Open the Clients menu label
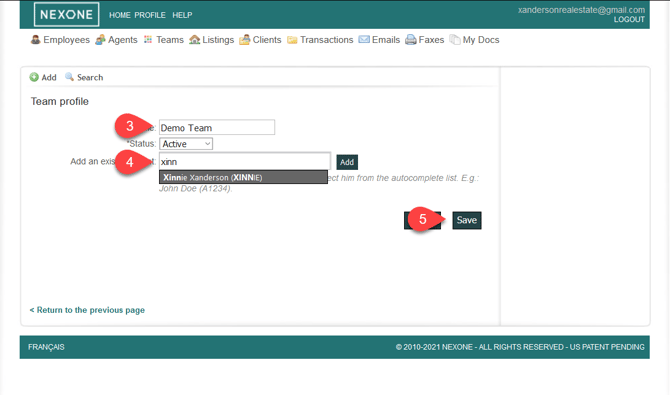 coord(267,40)
